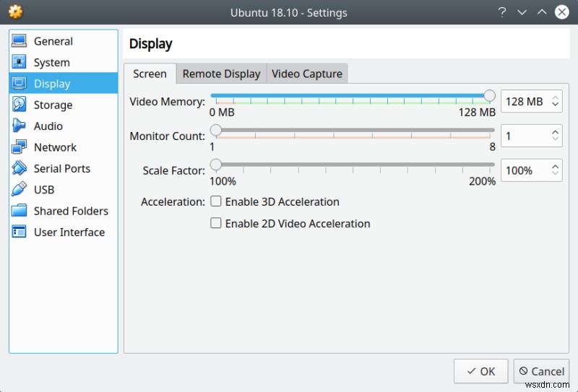
Task: Switch to the Screen tab
Action: (x=150, y=74)
